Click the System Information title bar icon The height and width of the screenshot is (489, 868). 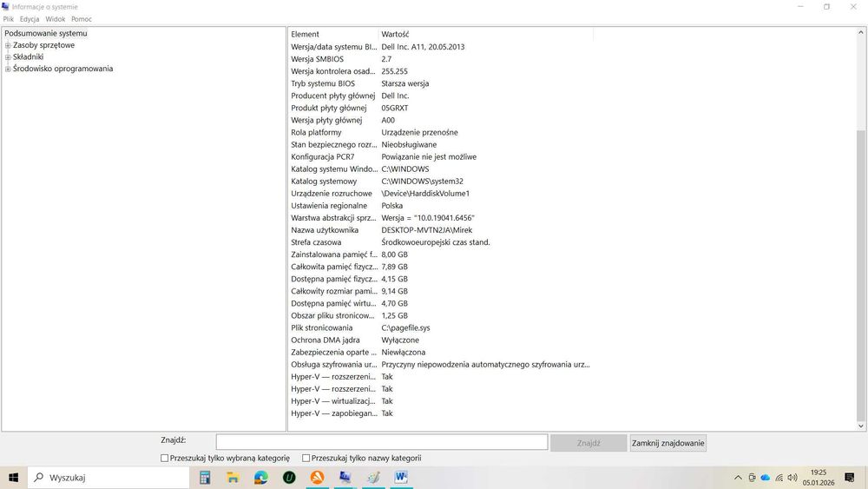(x=5, y=7)
